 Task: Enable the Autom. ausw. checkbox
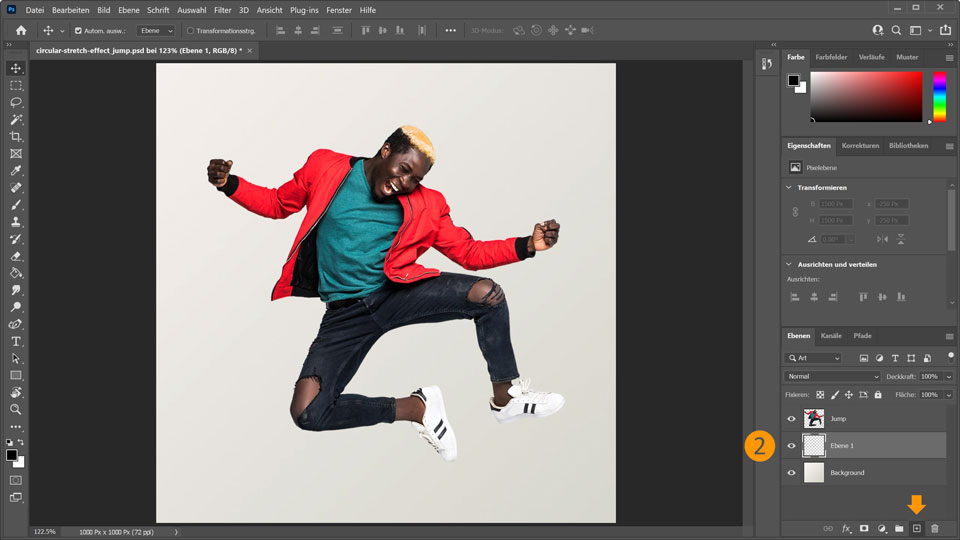78,31
